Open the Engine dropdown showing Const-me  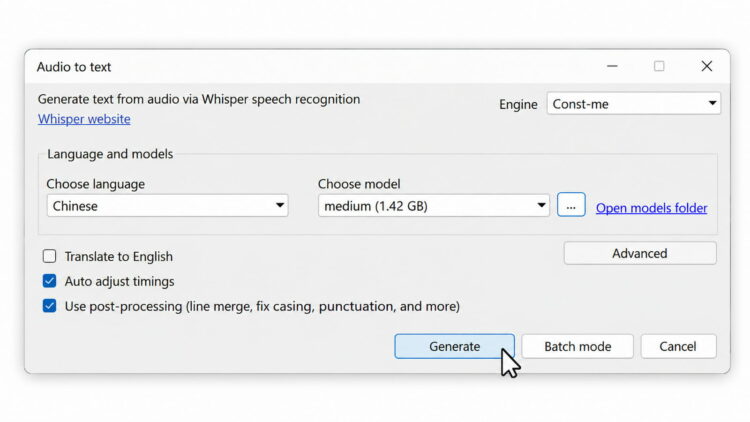(633, 103)
